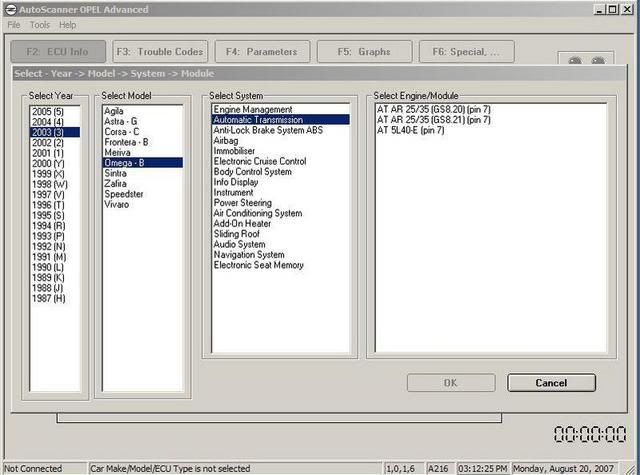Choose the Vivaro model
The height and width of the screenshot is (475, 640).
click(142, 204)
